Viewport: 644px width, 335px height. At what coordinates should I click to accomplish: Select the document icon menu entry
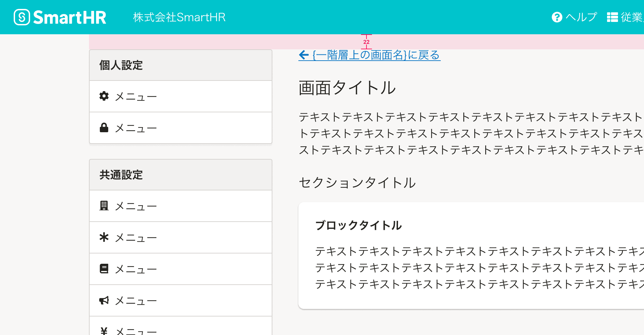coord(104,269)
